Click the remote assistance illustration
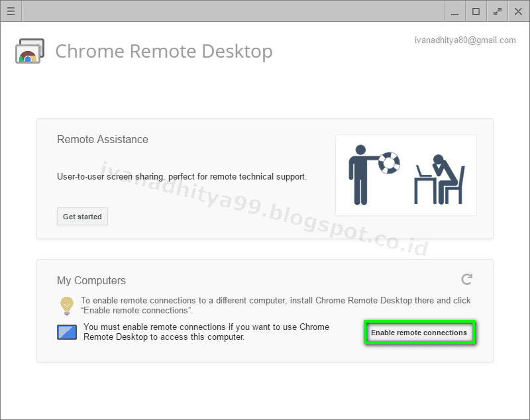The image size is (530, 420). [x=406, y=175]
